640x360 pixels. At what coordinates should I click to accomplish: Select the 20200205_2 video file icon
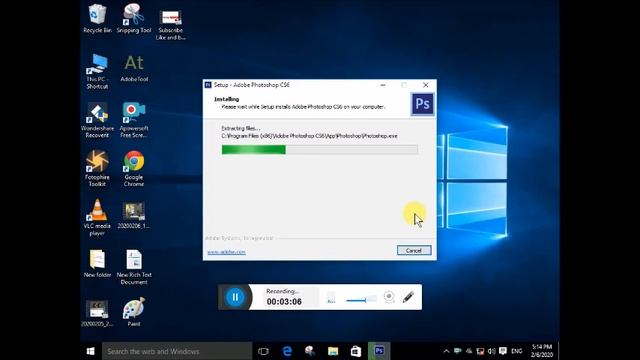[97, 313]
